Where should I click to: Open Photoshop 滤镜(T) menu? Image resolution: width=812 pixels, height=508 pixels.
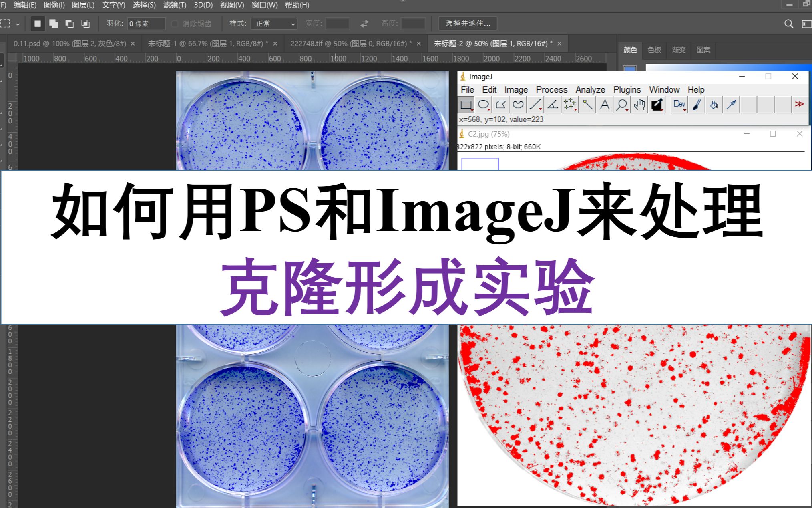[175, 5]
